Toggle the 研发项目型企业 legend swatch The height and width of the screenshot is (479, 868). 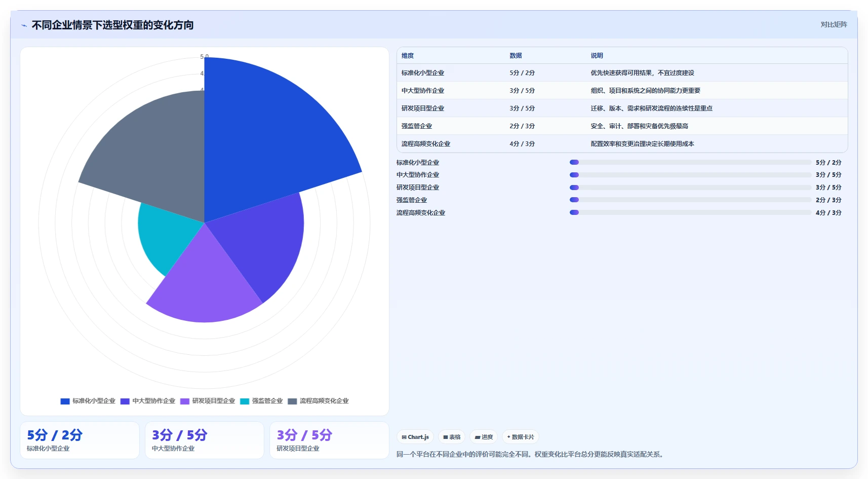(x=185, y=401)
